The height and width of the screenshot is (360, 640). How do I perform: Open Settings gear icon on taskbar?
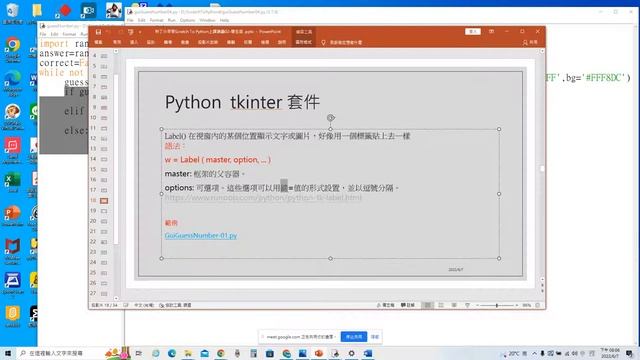pyautogui.click(x=351, y=353)
